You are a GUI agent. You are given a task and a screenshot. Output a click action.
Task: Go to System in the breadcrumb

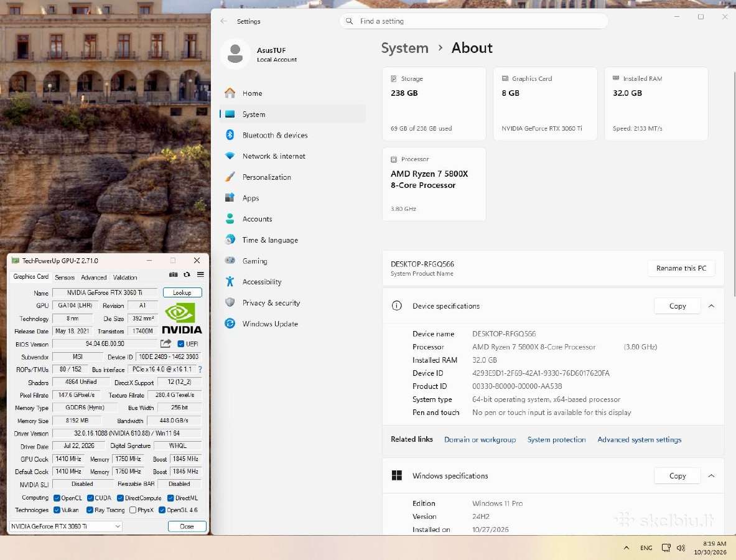coord(404,48)
